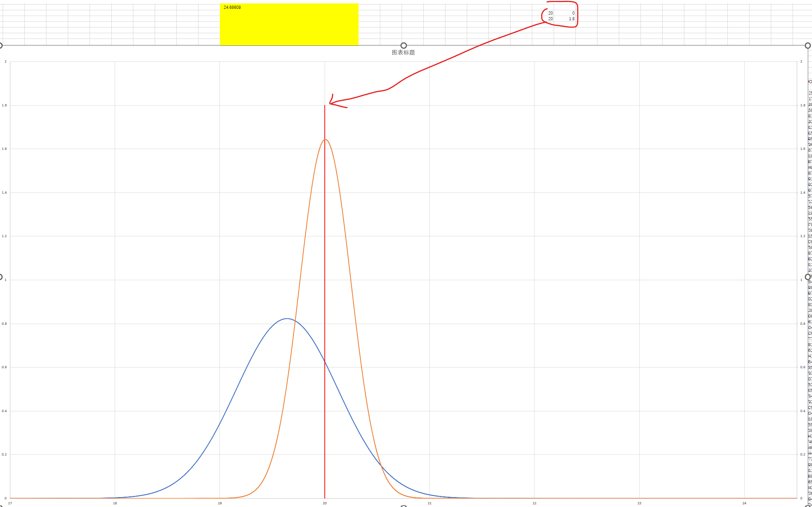Click the chart title 图表标题
Screen dimensions: 812x507
[x=403, y=53]
